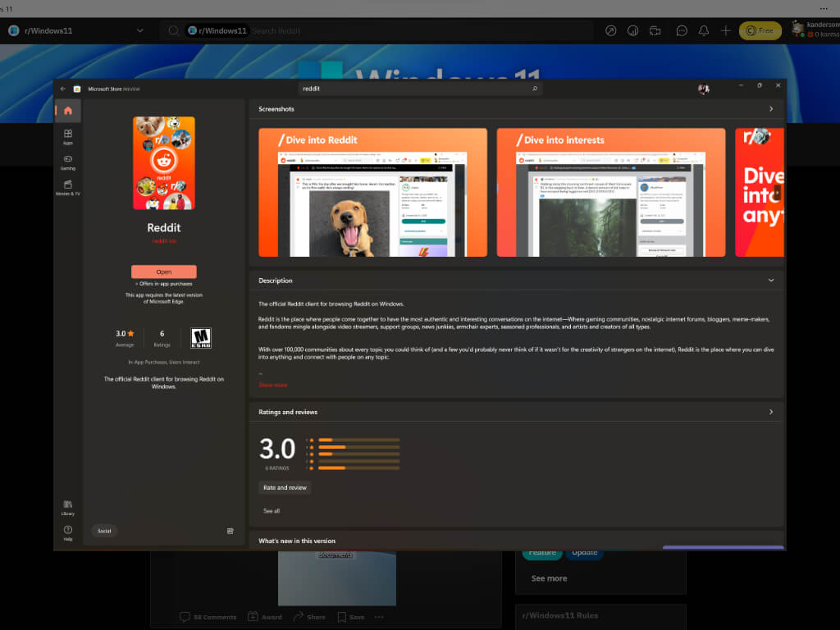Click the Rate and review button
This screenshot has width=840, height=630.
coord(285,487)
